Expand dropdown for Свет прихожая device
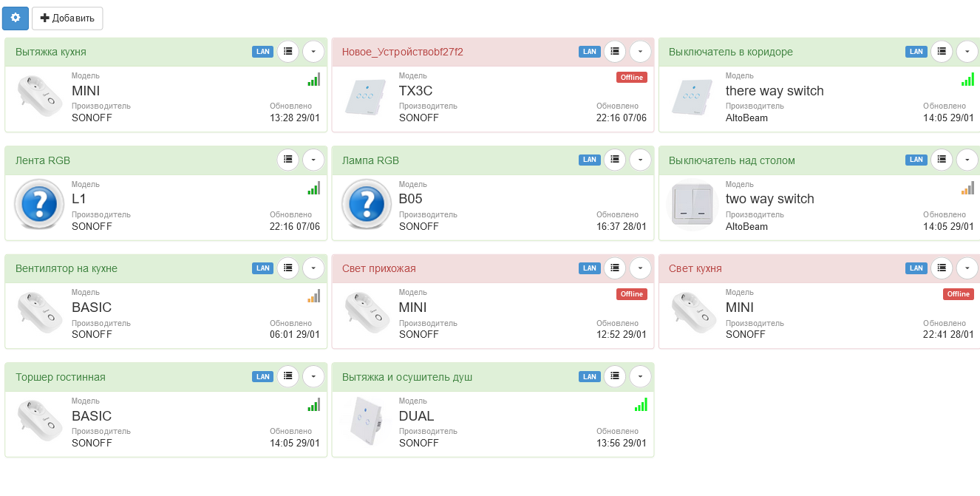The height and width of the screenshot is (496, 980). pos(640,268)
